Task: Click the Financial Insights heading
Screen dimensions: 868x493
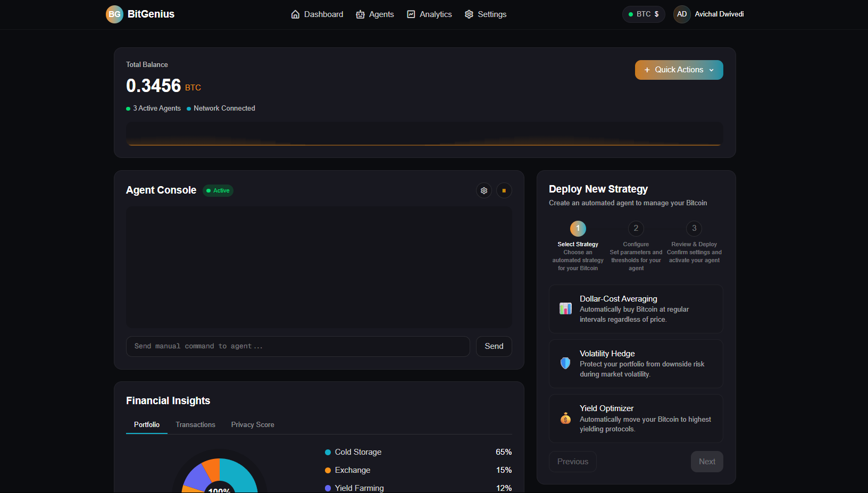Action: [x=168, y=401]
